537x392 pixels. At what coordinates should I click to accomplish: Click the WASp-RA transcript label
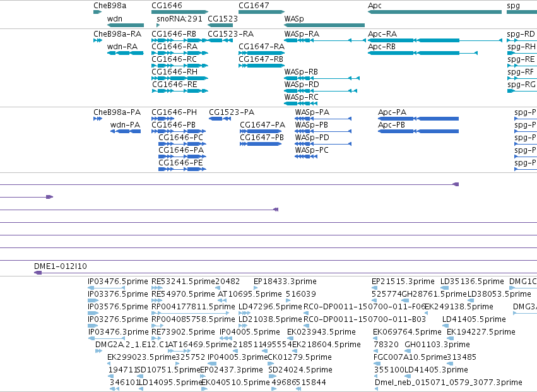coord(302,34)
